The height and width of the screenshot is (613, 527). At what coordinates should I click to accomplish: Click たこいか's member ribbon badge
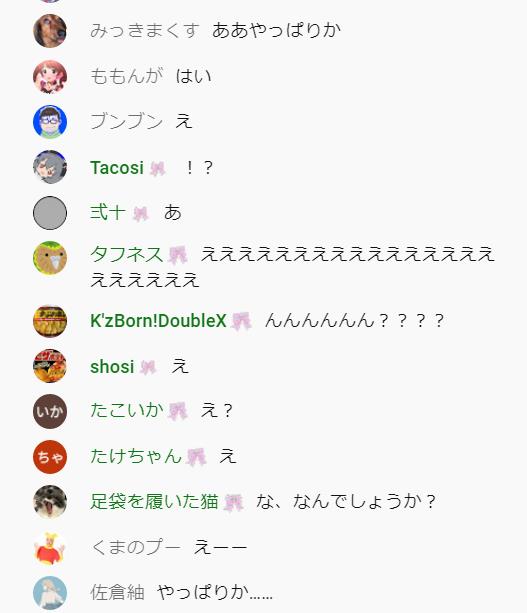point(178,411)
